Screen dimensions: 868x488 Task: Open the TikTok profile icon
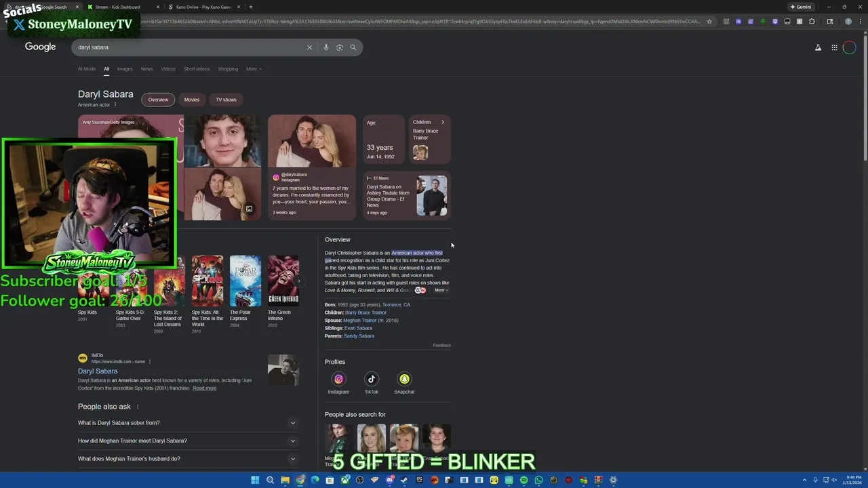[372, 379]
